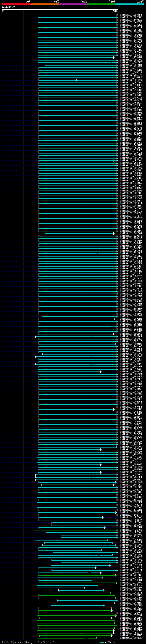
Task: Click the cyan ~100% identity color segment
Action: pos(130,4)
